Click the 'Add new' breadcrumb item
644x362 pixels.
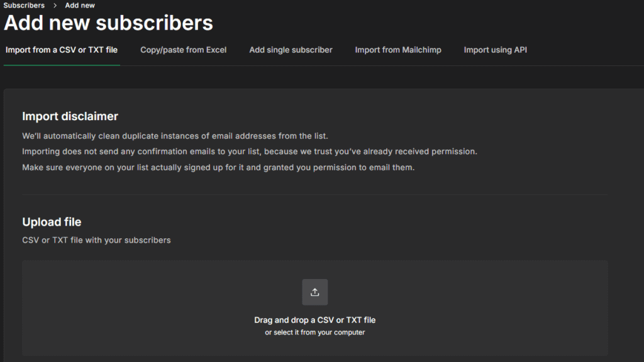80,5
